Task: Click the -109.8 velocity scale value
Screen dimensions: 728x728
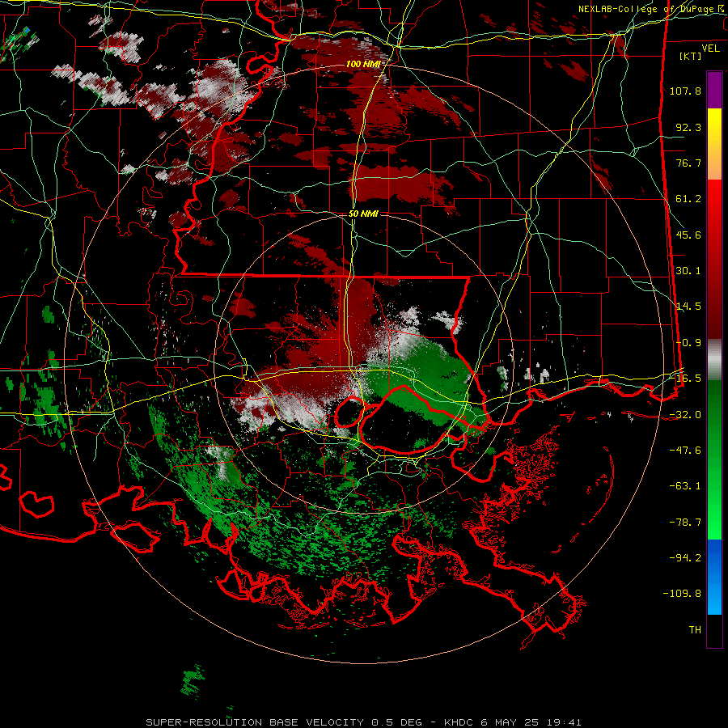Action: point(682,594)
